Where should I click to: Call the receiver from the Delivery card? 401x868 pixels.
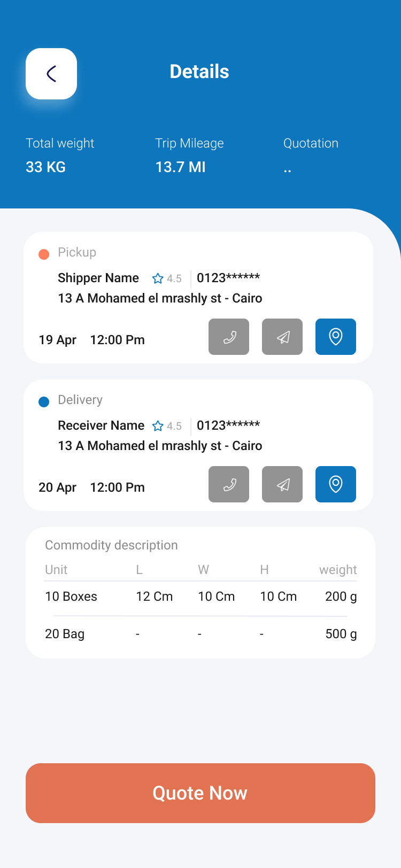229,484
